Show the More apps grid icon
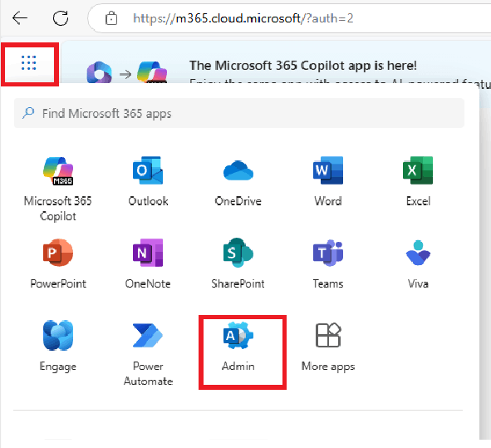491x448 pixels. 328,335
